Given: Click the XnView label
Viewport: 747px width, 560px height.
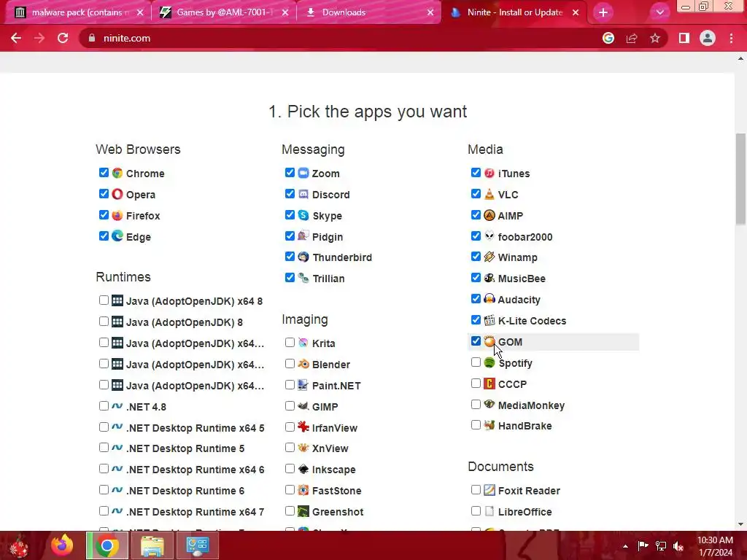Looking at the screenshot, I should [x=330, y=448].
